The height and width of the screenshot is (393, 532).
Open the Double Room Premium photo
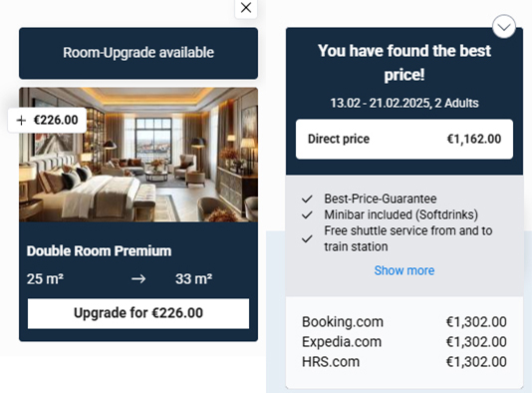click(x=138, y=155)
